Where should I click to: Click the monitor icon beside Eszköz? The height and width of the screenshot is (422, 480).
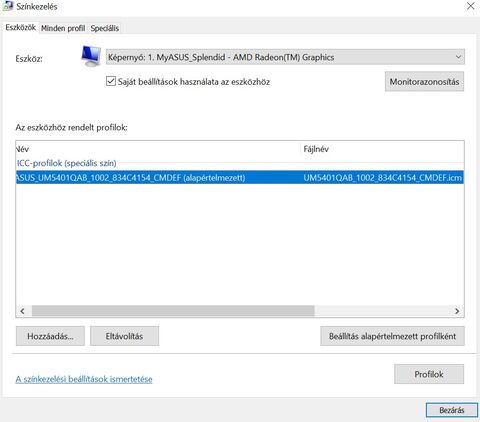pyautogui.click(x=91, y=56)
